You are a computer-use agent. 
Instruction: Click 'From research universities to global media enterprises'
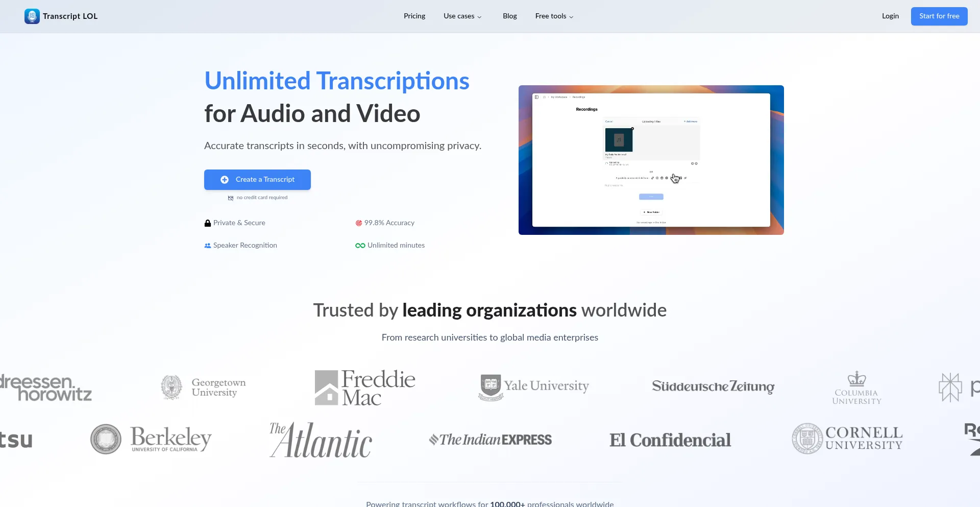pyautogui.click(x=490, y=337)
